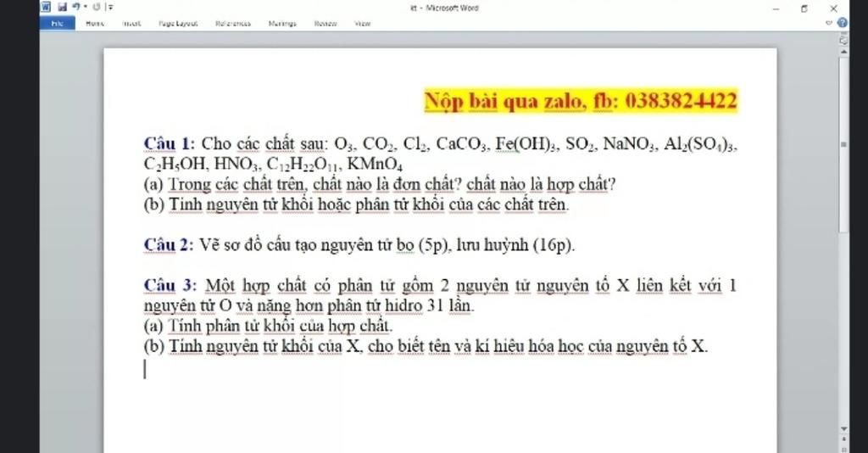The width and height of the screenshot is (868, 453).
Task: Click the vertical scrollbar thumb
Action: click(843, 145)
